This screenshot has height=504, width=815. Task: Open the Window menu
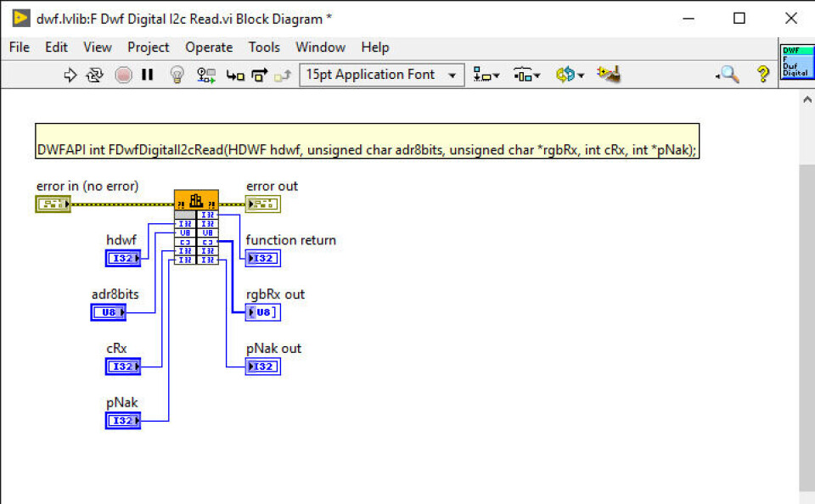pyautogui.click(x=320, y=48)
